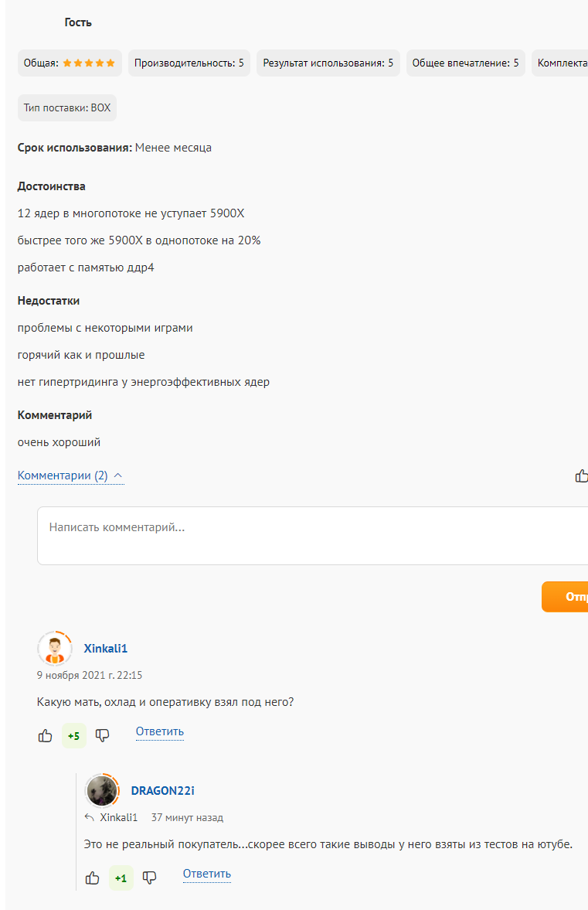Click Ответить under DRAGON22i's reply

(207, 874)
